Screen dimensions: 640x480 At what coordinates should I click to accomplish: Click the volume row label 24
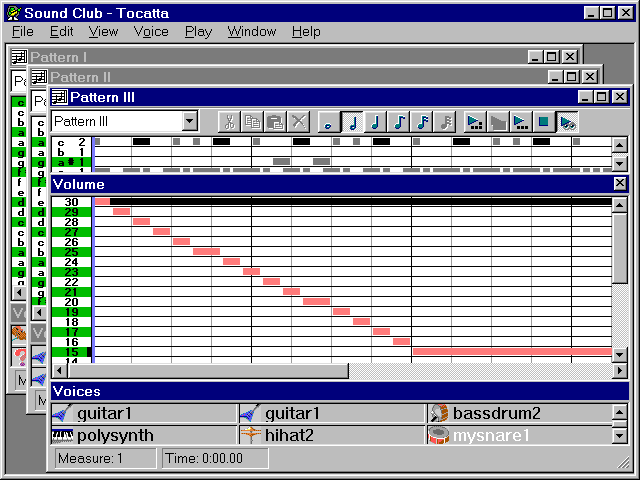(x=71, y=262)
